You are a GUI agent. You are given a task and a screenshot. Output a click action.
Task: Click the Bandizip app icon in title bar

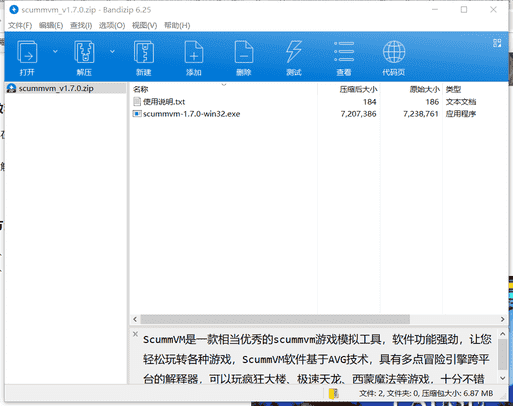coord(14,10)
